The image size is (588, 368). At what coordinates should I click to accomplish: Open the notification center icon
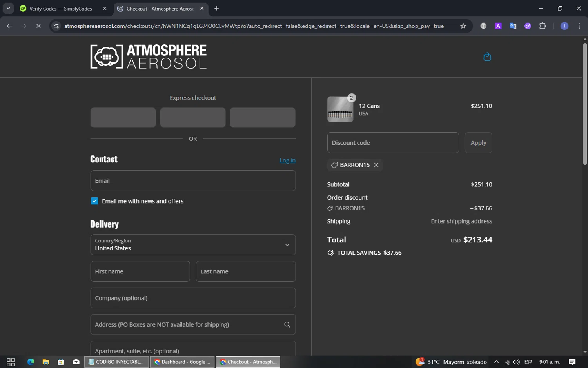(x=572, y=362)
